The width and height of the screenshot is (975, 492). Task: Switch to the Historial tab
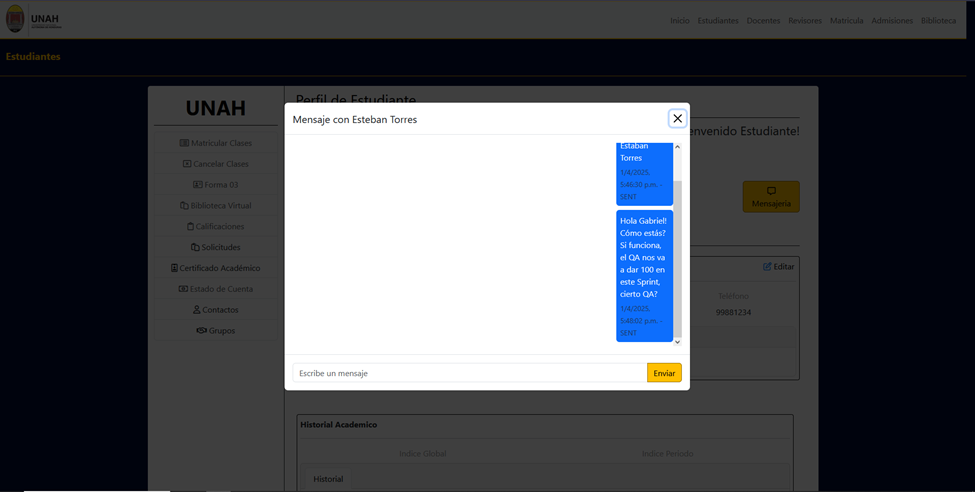click(x=328, y=479)
